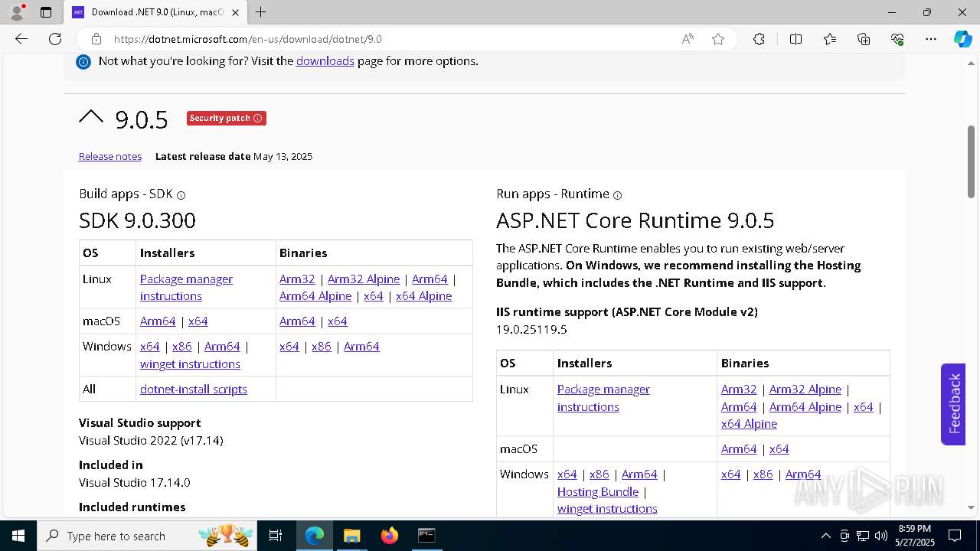Download ASP.NET Runtime Windows x86 binary
This screenshot has width=980, height=551.
point(763,474)
